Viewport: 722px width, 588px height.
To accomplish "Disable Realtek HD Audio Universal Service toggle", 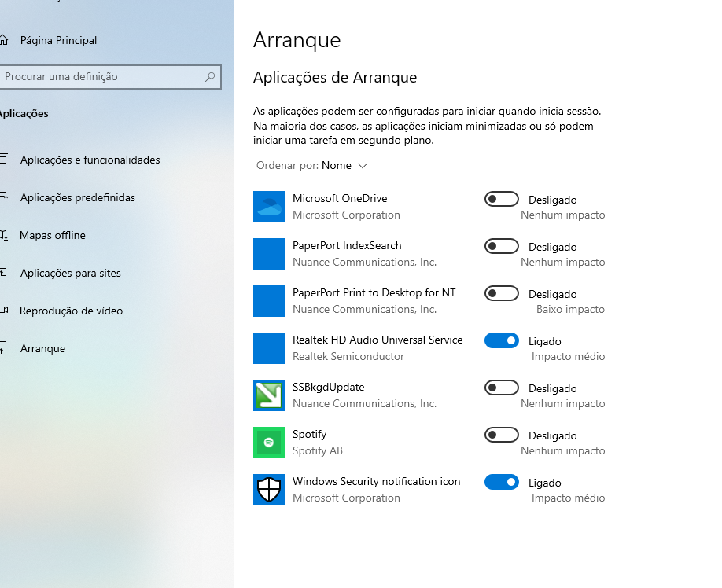I will coord(501,341).
